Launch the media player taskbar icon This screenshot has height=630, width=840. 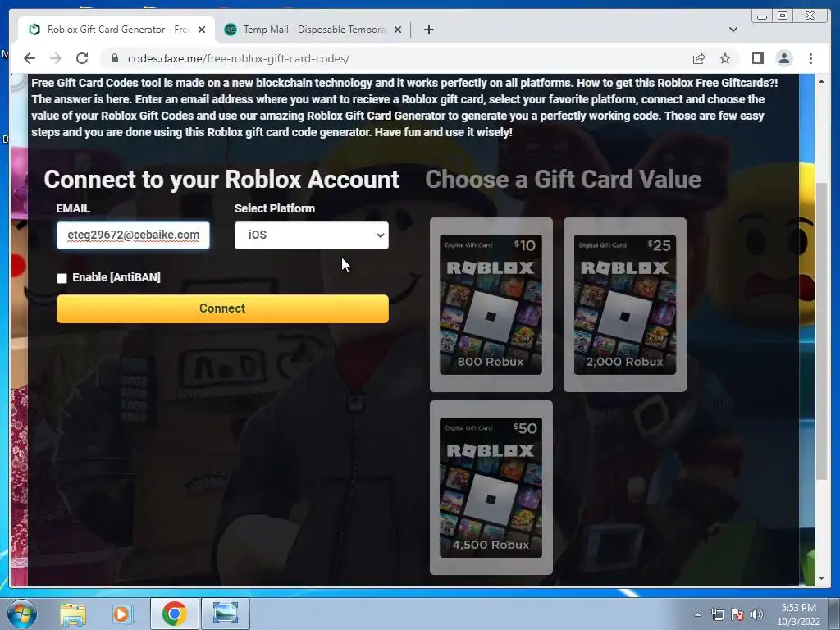click(122, 614)
